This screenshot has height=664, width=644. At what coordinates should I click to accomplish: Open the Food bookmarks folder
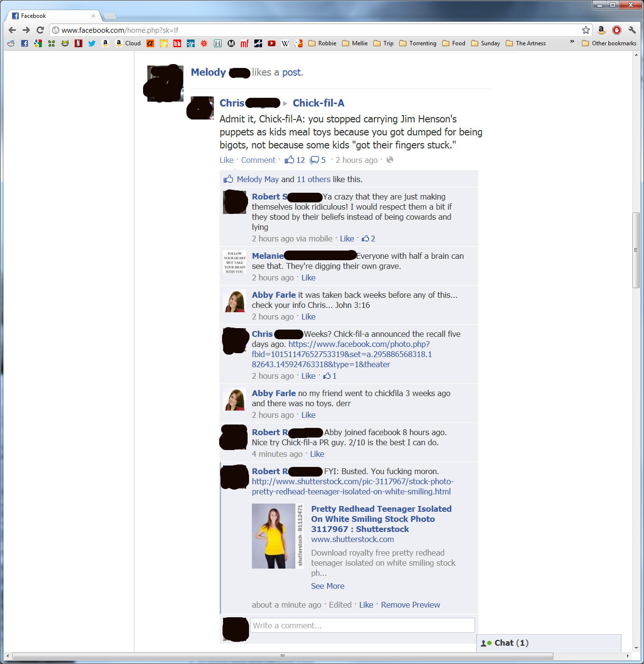pyautogui.click(x=454, y=43)
